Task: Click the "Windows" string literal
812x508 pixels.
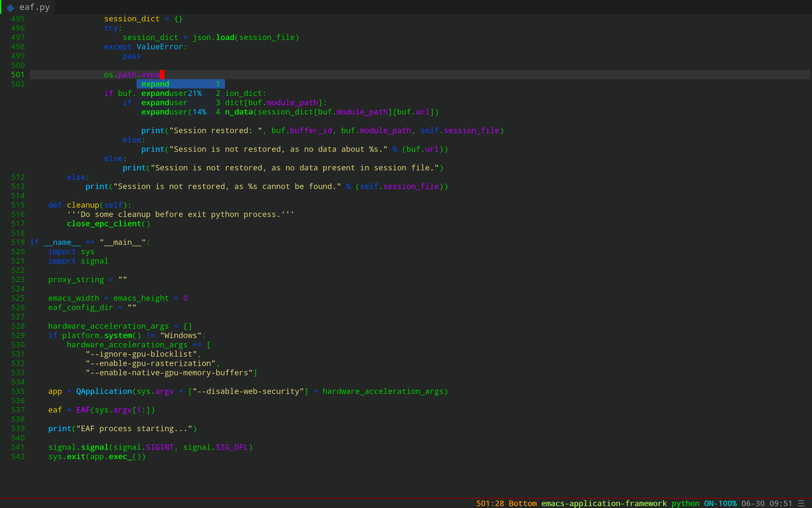Action: [x=181, y=335]
